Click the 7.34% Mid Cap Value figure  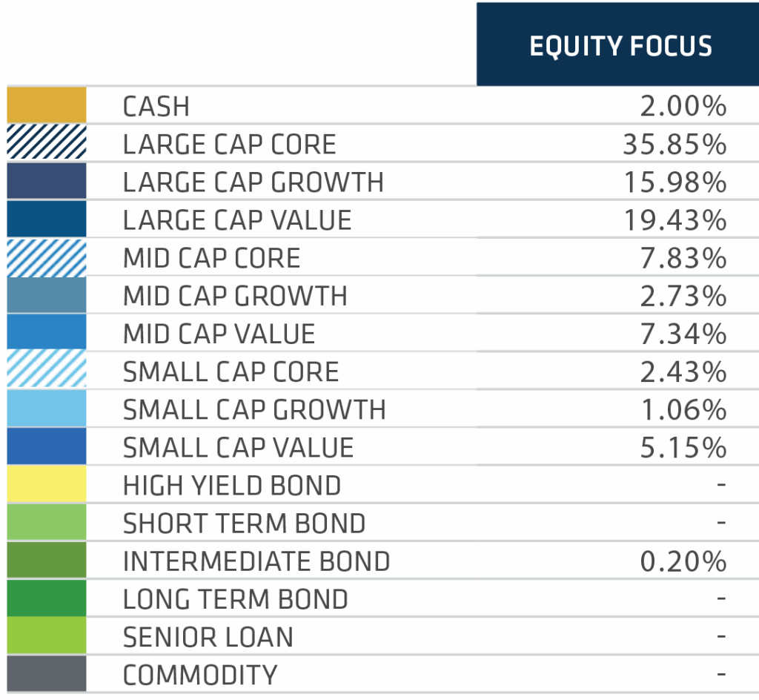(x=683, y=334)
